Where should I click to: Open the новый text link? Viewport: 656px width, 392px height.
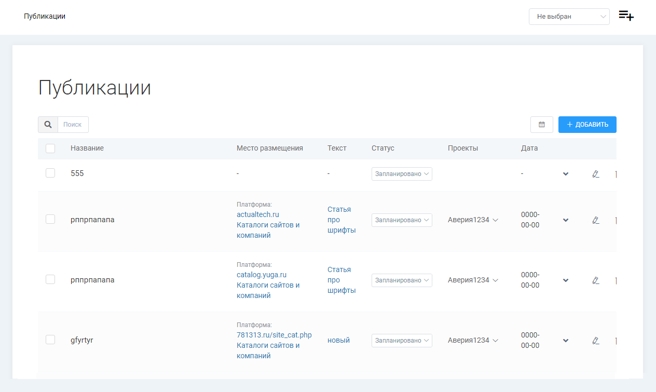pyautogui.click(x=338, y=340)
